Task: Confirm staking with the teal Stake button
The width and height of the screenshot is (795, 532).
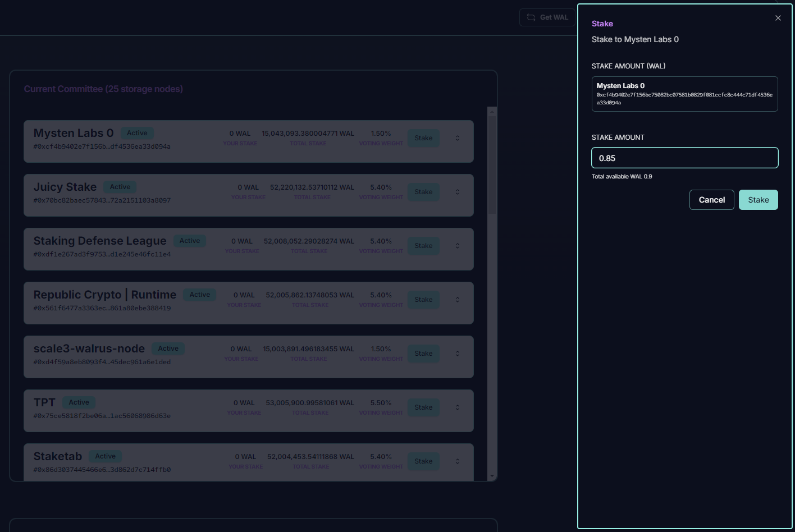Action: tap(758, 200)
